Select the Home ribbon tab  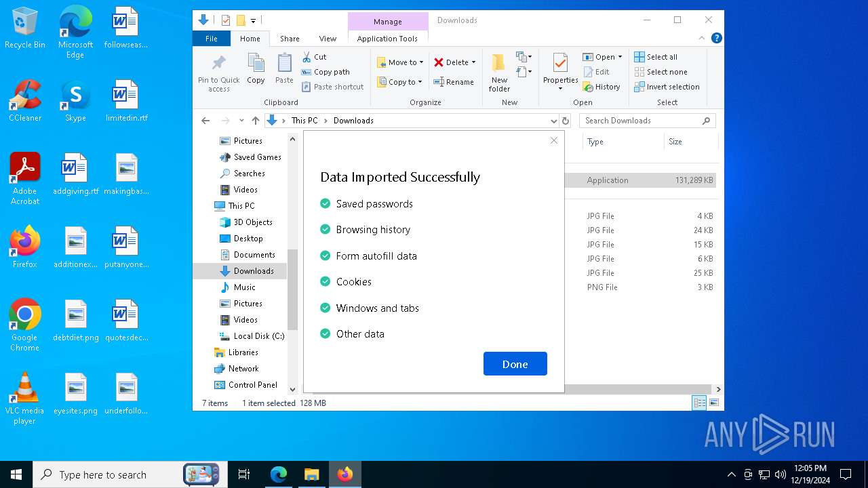point(250,39)
